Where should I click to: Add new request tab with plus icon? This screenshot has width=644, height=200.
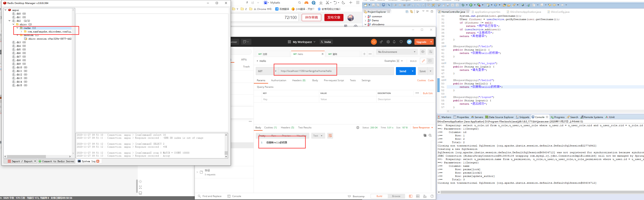point(364,54)
